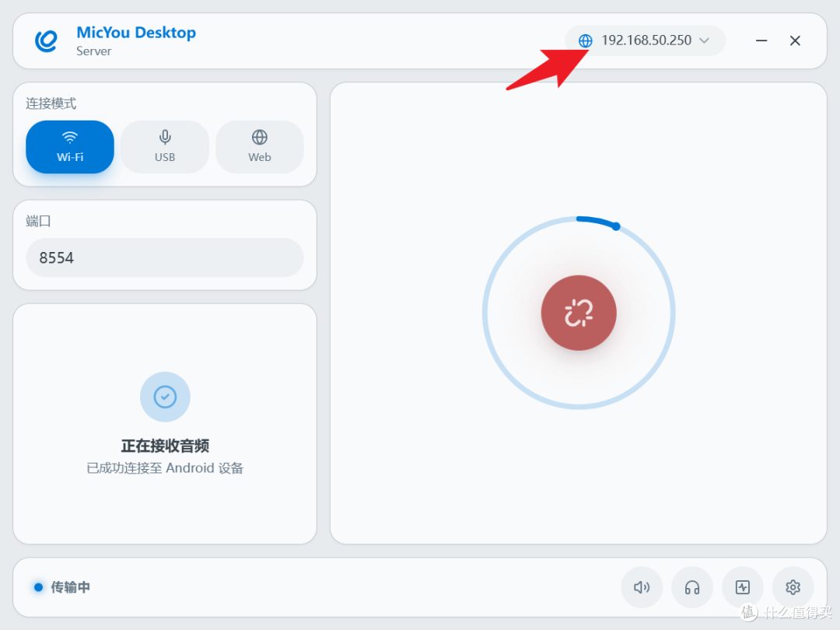Click the port field showing 8554
The height and width of the screenshot is (630, 840).
pyautogui.click(x=165, y=257)
